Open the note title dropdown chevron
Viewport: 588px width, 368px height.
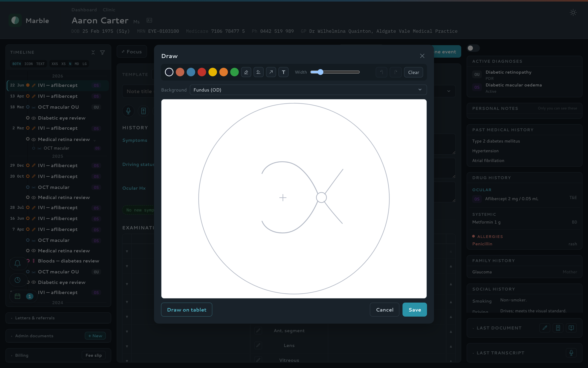449,91
